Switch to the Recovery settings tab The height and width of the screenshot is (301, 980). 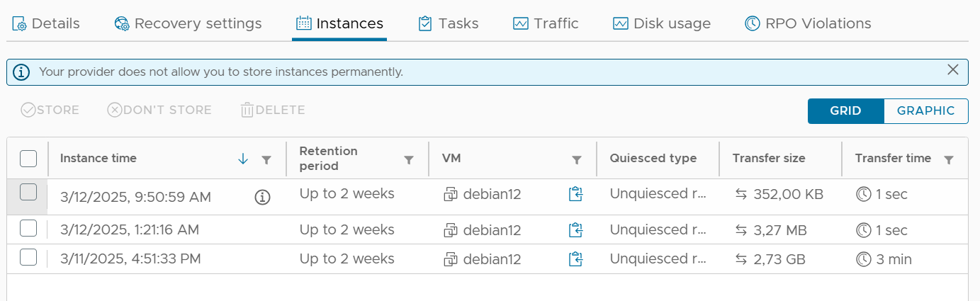[188, 23]
